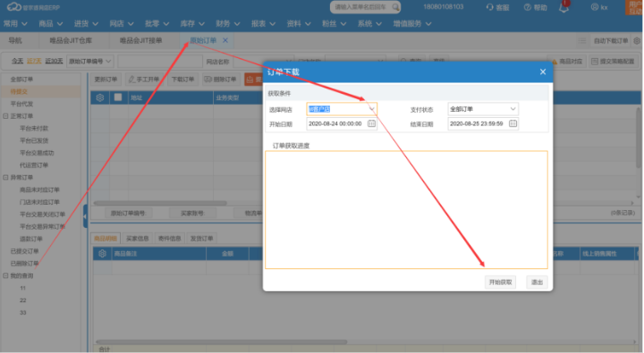The image size is (644, 353).
Task: Switch to the 唯品会JIT仓库 tab
Action: 71,40
